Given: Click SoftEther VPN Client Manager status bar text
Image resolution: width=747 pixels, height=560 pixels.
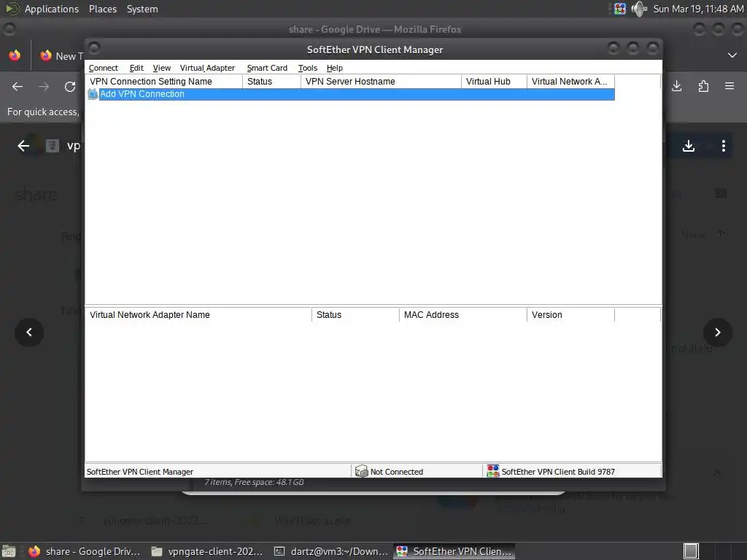Looking at the screenshot, I should click(x=139, y=472).
